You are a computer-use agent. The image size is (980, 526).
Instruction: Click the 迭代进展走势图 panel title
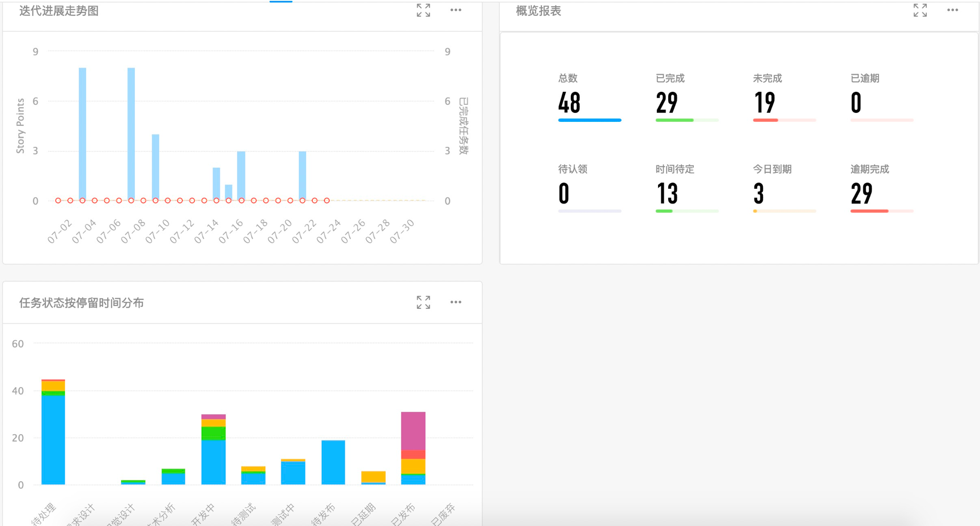(x=59, y=11)
